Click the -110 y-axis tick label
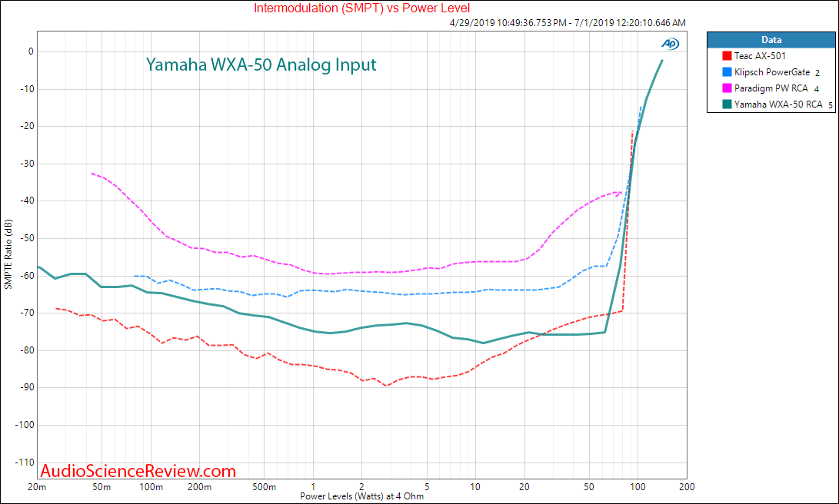Screen dimensions: 839x504 [x=24, y=463]
